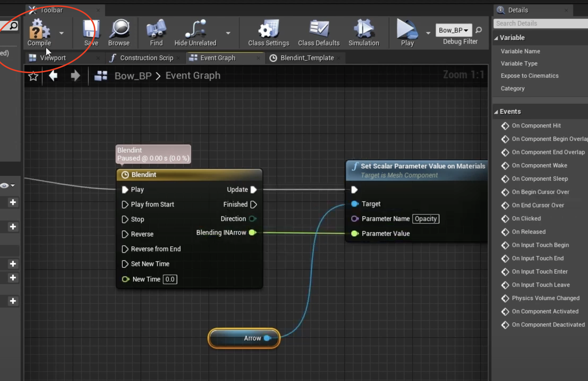
Task: Collapse the Variable section
Action: pyautogui.click(x=496, y=38)
